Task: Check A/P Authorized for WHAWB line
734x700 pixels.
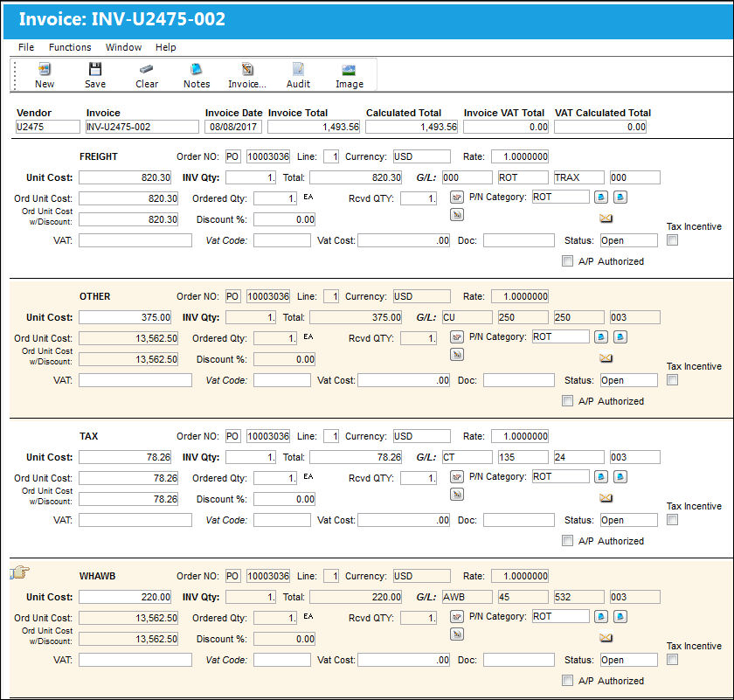Action: [x=567, y=680]
